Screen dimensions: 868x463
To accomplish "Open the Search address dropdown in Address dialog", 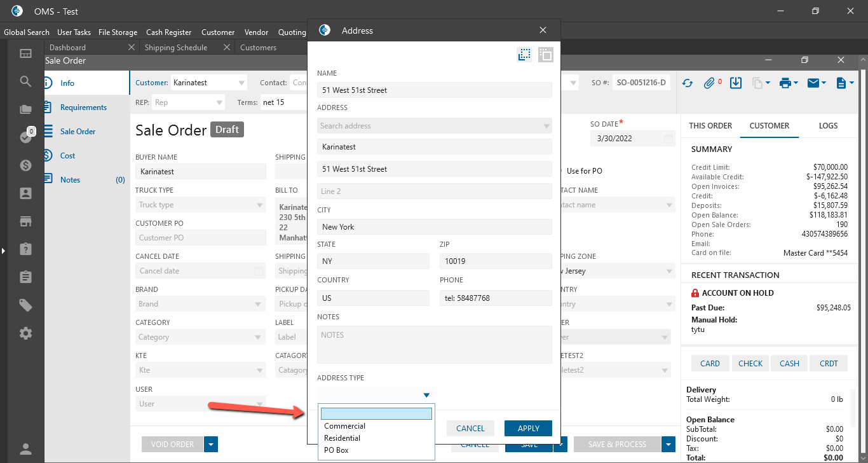I will (435, 126).
